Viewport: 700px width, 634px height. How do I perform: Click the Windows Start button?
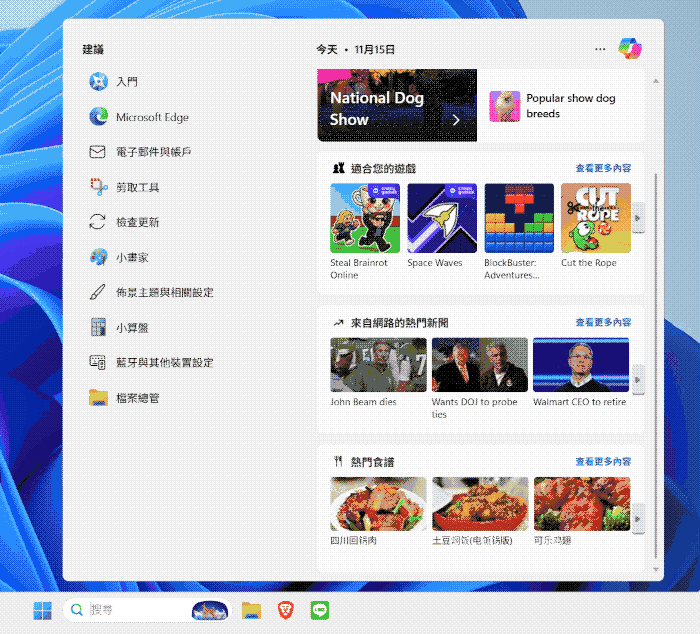tap(43, 610)
